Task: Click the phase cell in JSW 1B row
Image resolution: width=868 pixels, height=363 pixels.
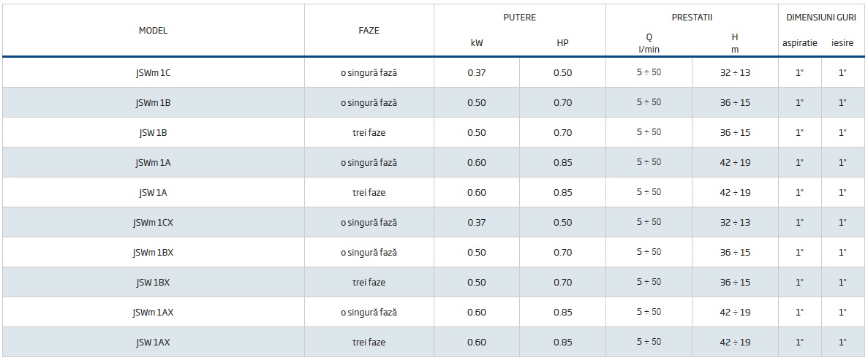Action: click(369, 133)
